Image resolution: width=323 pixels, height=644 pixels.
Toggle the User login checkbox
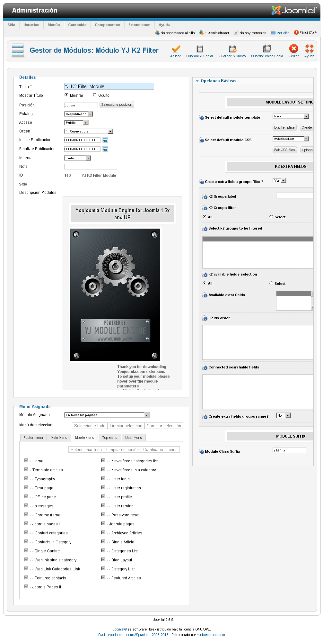(x=103, y=478)
